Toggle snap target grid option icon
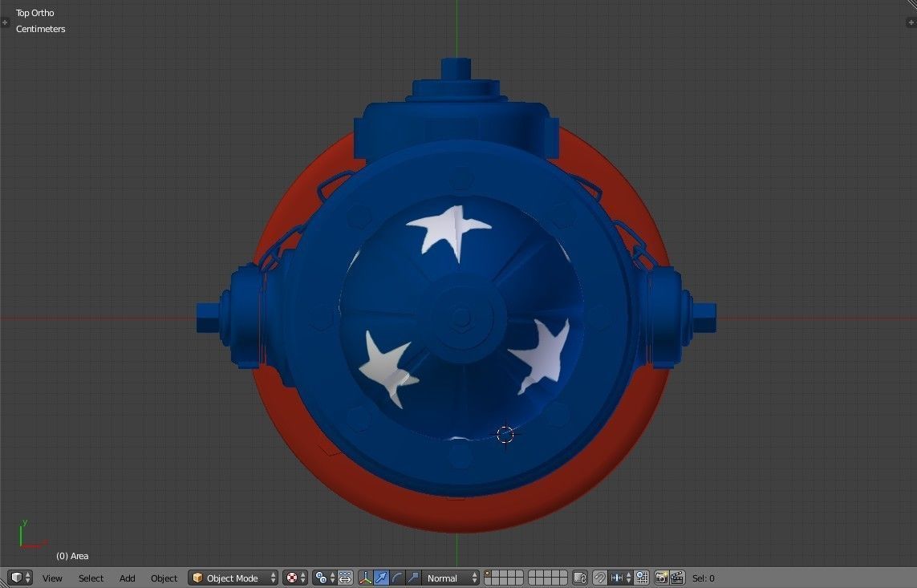Image resolution: width=917 pixels, height=588 pixels. [642, 578]
